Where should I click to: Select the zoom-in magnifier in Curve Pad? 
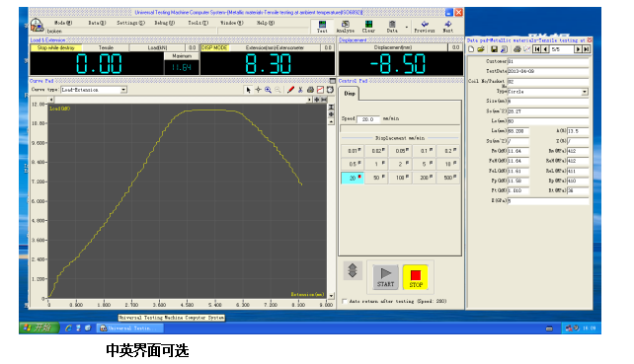[x=268, y=90]
